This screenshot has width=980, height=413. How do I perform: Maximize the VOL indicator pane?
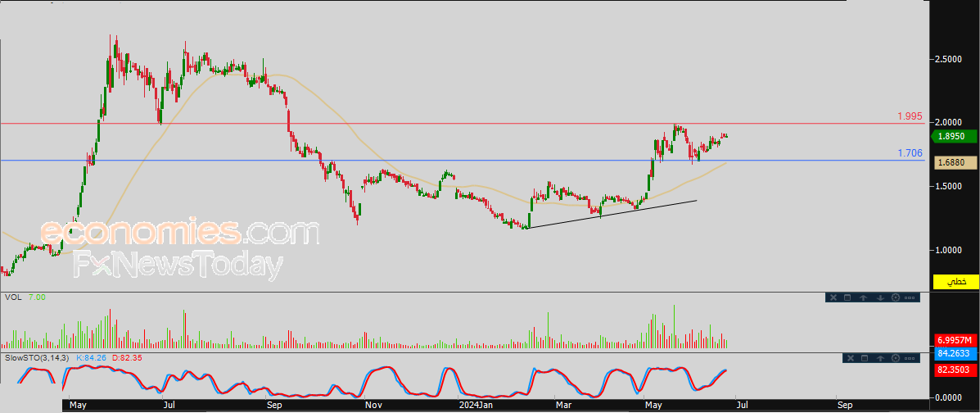tap(847, 297)
